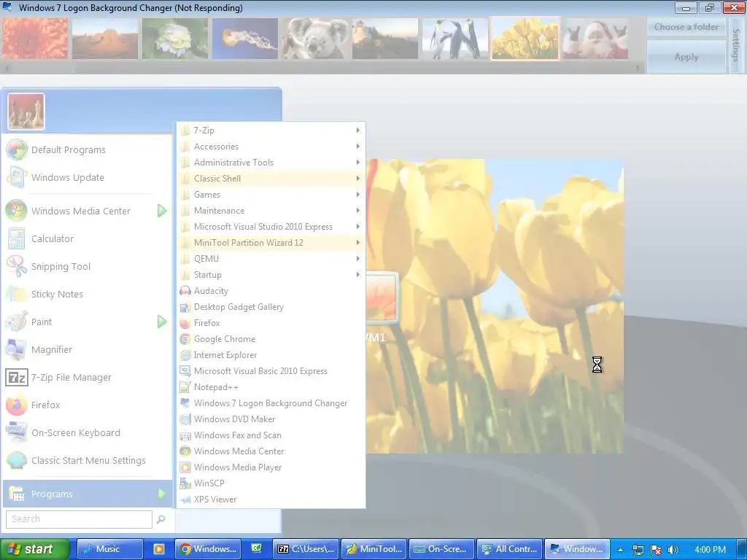Select the jellyfish thumbnail
This screenshot has height=560, width=747.
(x=245, y=39)
